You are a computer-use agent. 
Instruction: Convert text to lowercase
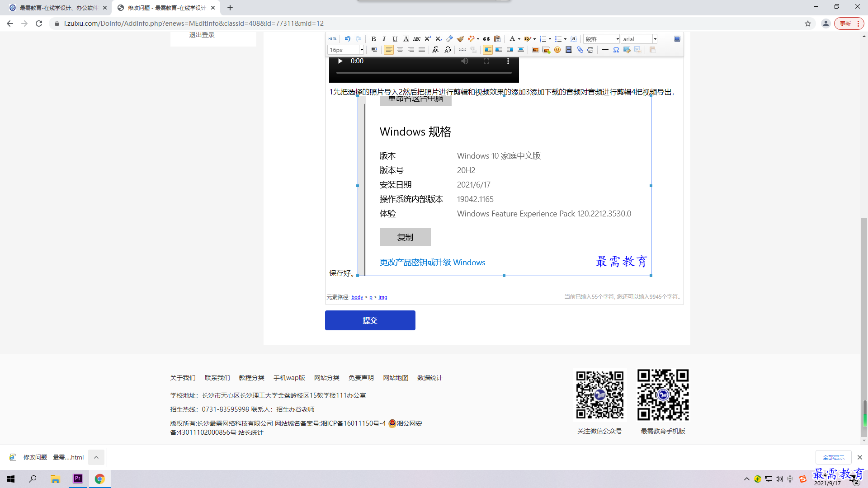click(448, 50)
